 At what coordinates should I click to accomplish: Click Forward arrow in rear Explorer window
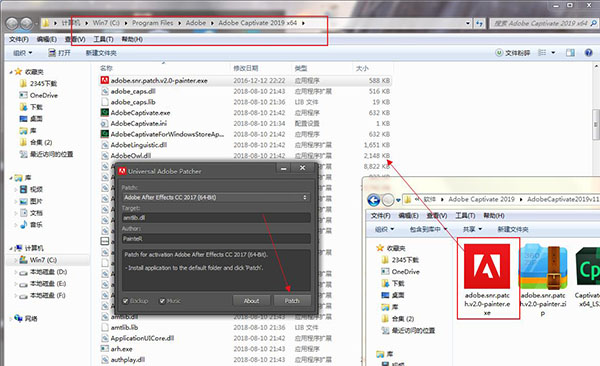pos(26,23)
